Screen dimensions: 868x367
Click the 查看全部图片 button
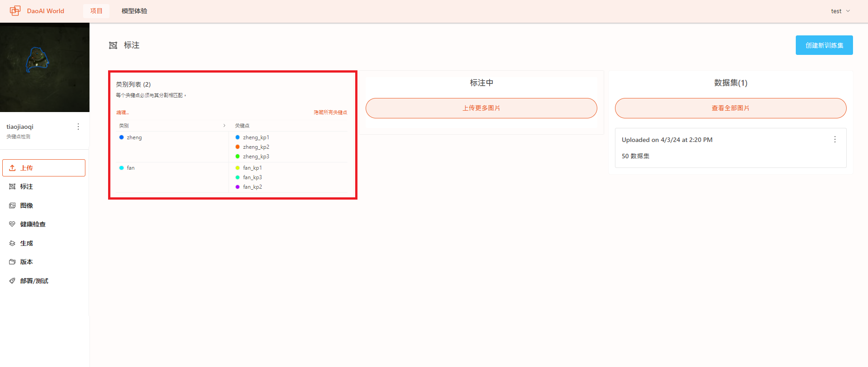pyautogui.click(x=730, y=108)
